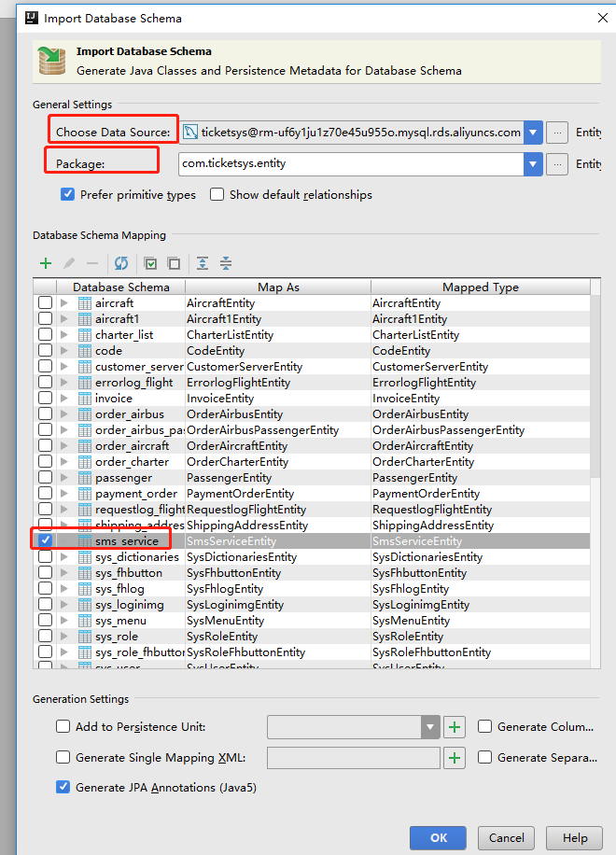Check the sys_dictionaries table checkbox
This screenshot has width=616, height=855.
pos(45,556)
